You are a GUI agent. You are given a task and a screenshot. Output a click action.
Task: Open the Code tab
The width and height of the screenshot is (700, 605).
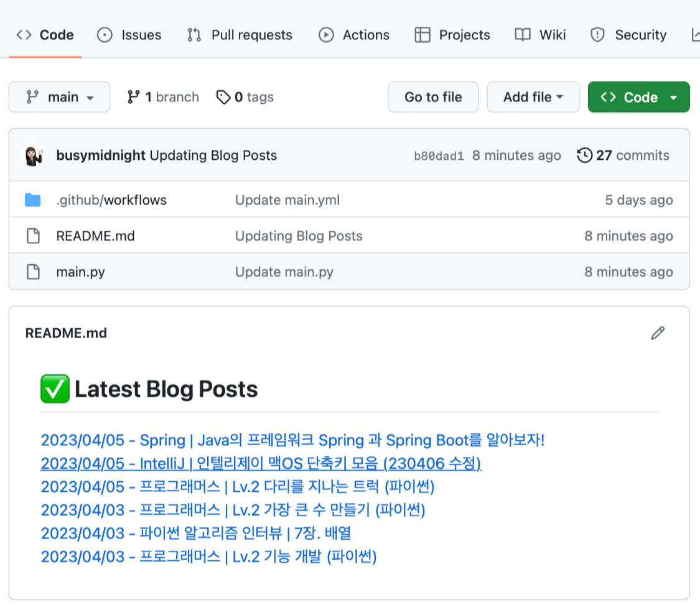click(x=45, y=35)
